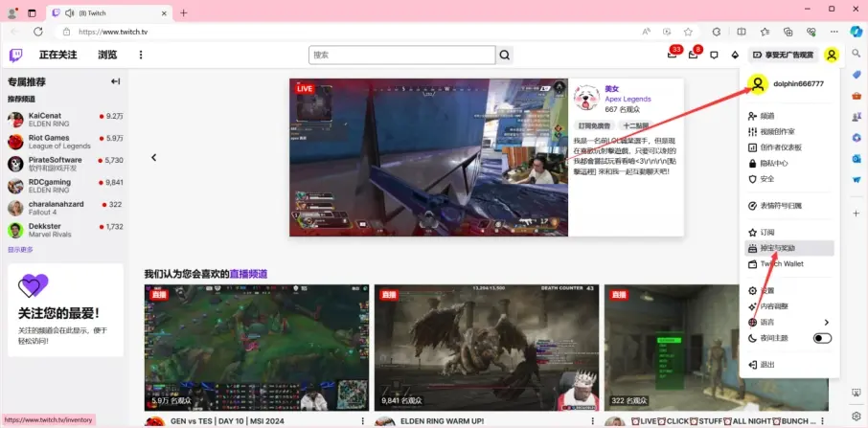The height and width of the screenshot is (428, 868).
Task: Open the GEN vs TES stream thumbnail
Action: point(257,348)
